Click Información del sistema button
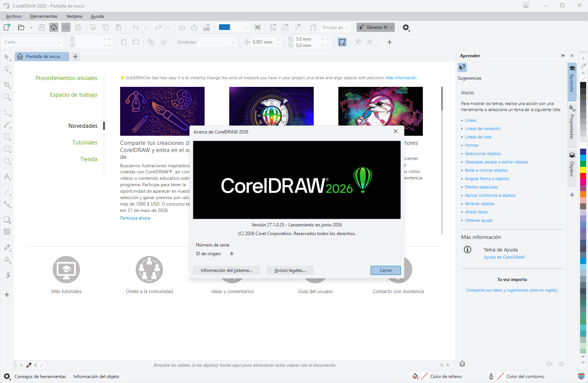The width and height of the screenshot is (588, 383). (227, 270)
